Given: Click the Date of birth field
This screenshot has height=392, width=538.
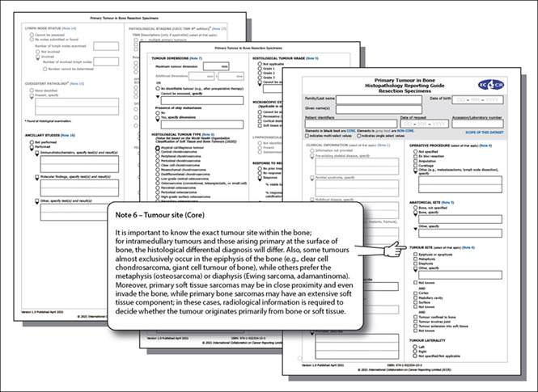Looking at the screenshot, I should [x=477, y=99].
